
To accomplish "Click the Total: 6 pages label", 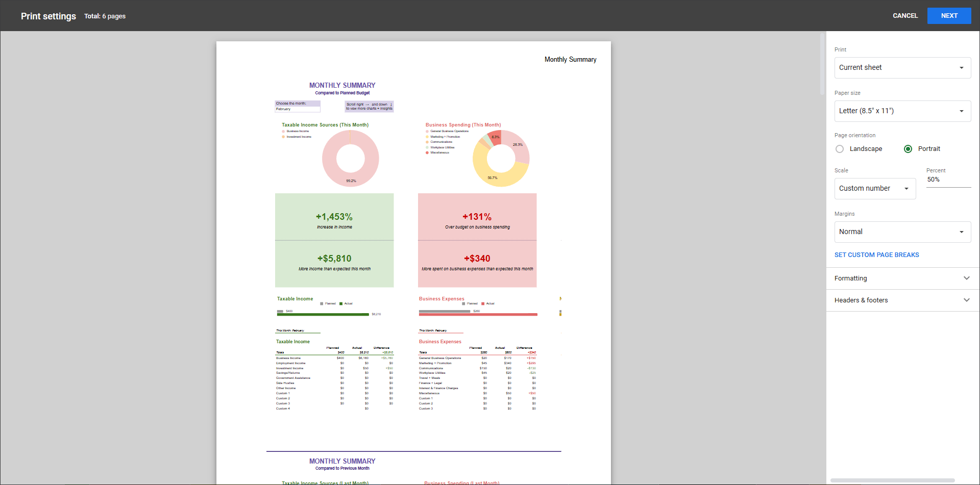I will [x=105, y=16].
